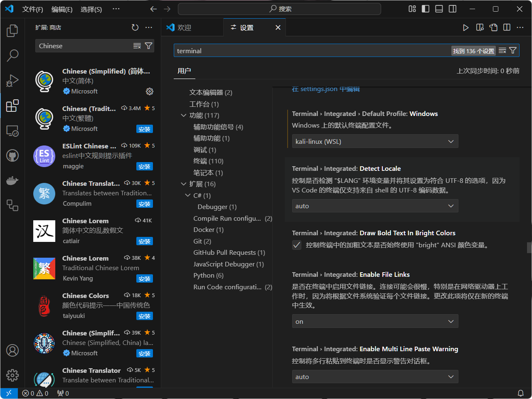This screenshot has height=399, width=532.
Task: Open the GitHub view in activity bar
Action: [x=12, y=155]
